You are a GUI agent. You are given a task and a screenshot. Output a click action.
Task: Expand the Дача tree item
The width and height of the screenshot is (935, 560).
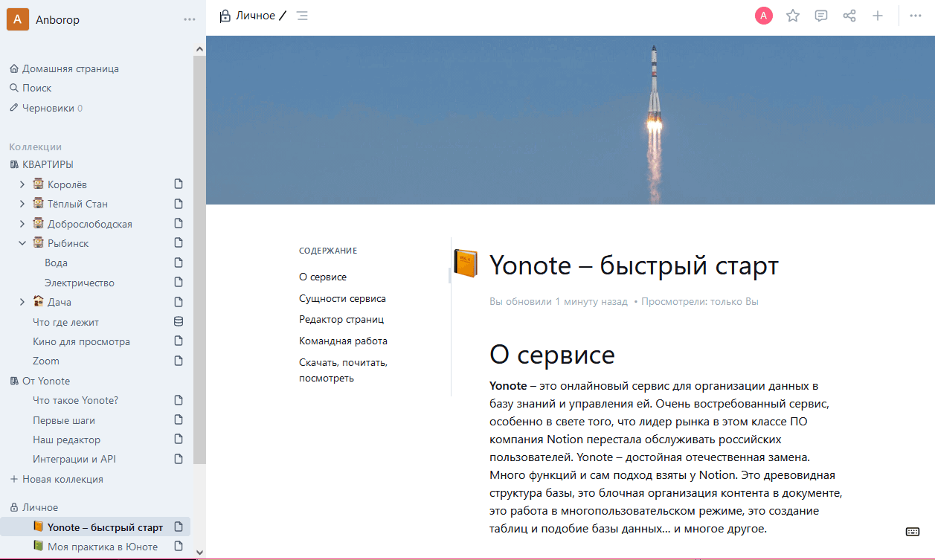click(22, 302)
